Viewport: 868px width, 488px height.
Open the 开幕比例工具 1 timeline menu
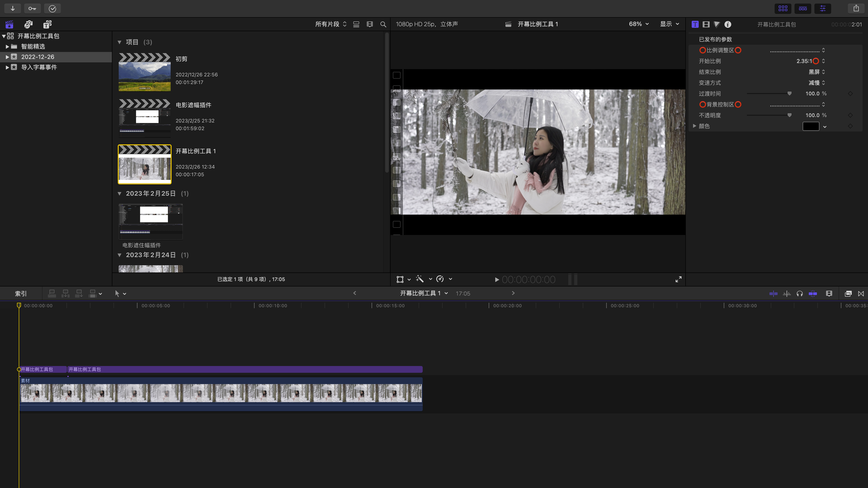coord(424,293)
